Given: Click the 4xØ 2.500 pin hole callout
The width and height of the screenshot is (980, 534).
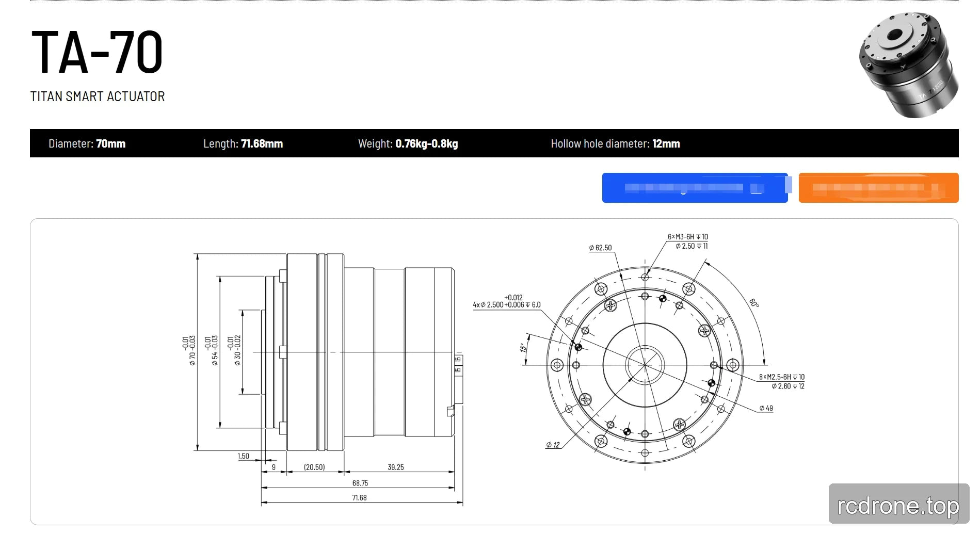Looking at the screenshot, I should [507, 301].
